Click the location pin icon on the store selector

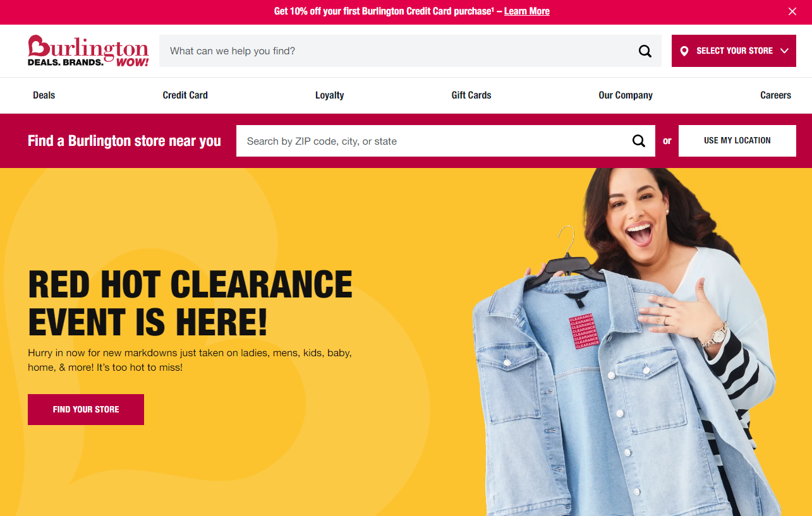684,51
